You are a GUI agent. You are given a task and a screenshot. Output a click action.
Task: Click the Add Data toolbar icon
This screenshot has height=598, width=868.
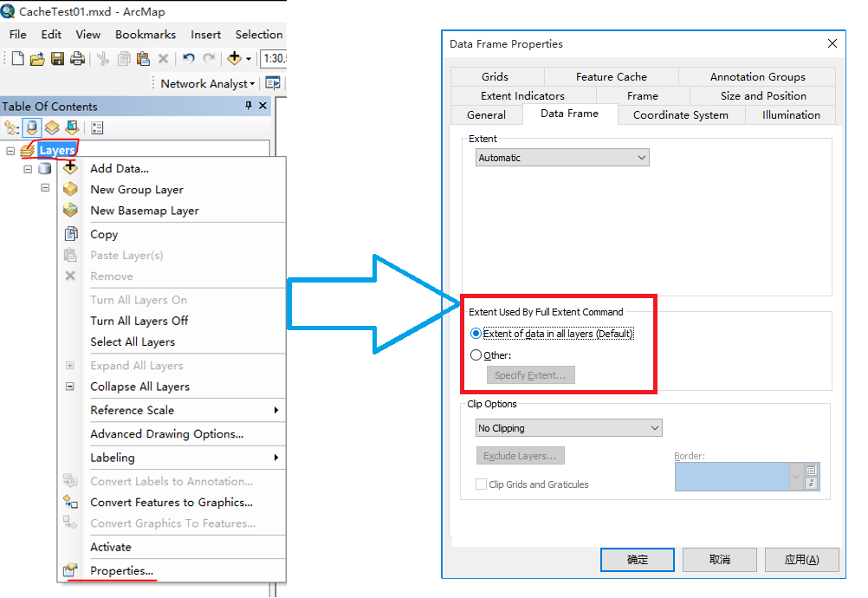pos(235,58)
